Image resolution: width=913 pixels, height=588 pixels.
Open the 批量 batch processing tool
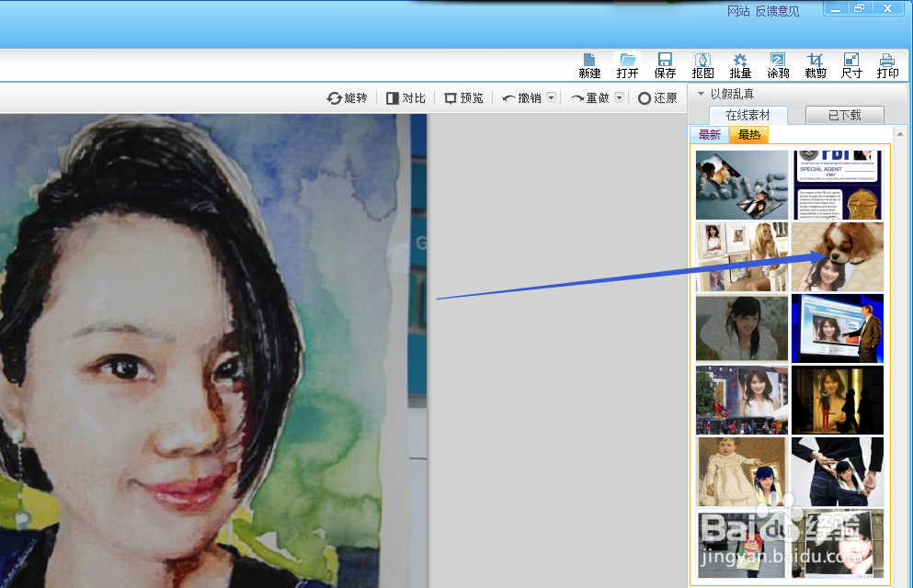(740, 66)
